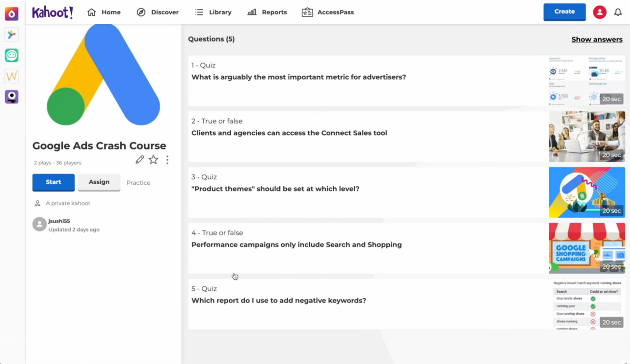Click the Assign button
The height and width of the screenshot is (364, 630).
pyautogui.click(x=99, y=182)
